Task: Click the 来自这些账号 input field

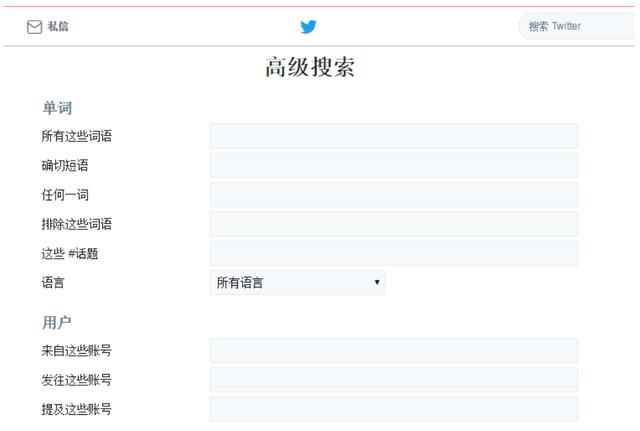Action: (x=394, y=350)
